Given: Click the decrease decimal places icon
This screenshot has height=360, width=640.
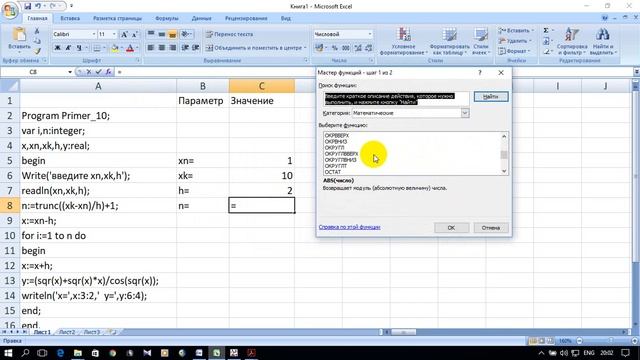Looking at the screenshot, I should [369, 48].
